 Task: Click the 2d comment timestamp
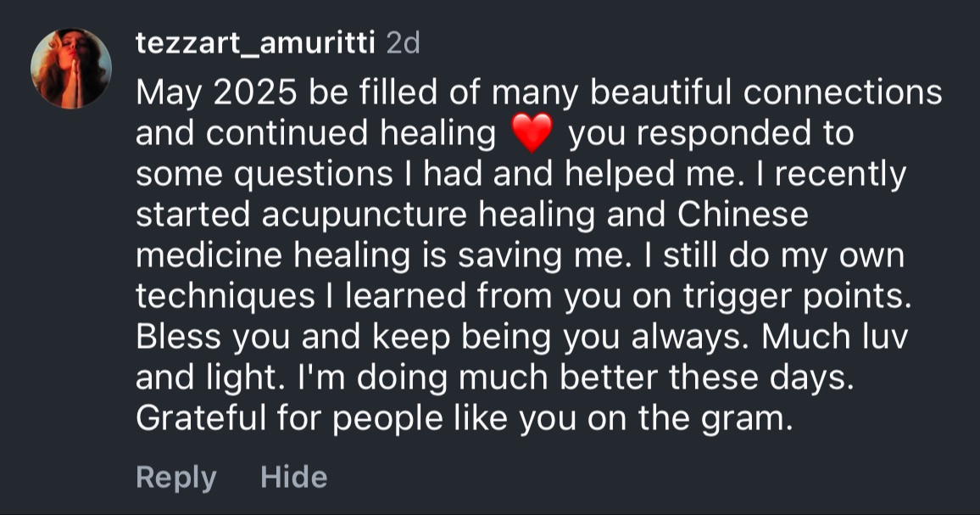click(403, 43)
